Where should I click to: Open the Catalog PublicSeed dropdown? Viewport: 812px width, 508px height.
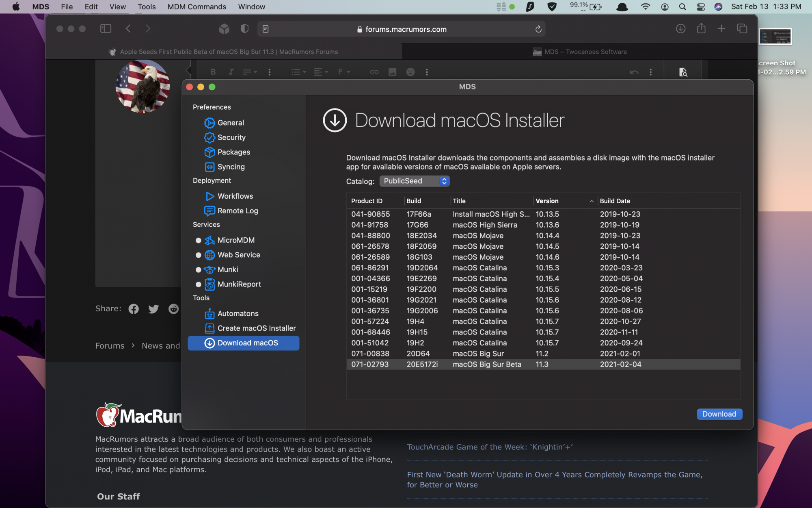tap(415, 181)
